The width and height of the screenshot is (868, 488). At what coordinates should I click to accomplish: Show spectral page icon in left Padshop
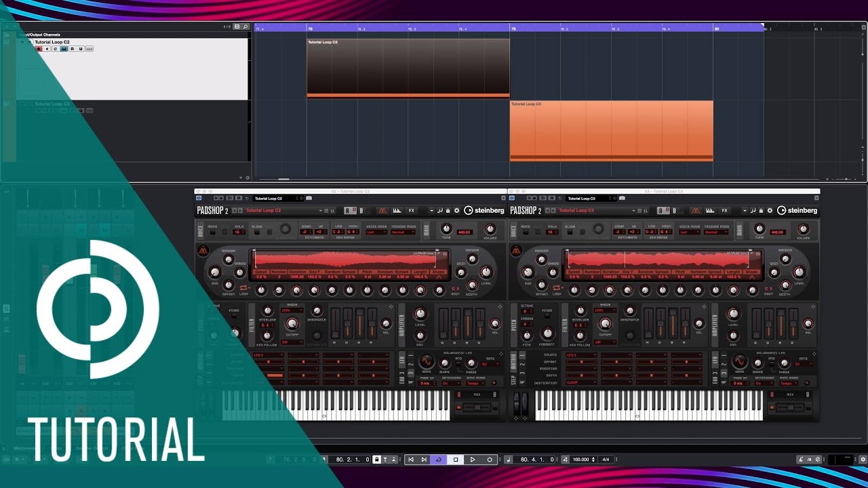(x=397, y=210)
